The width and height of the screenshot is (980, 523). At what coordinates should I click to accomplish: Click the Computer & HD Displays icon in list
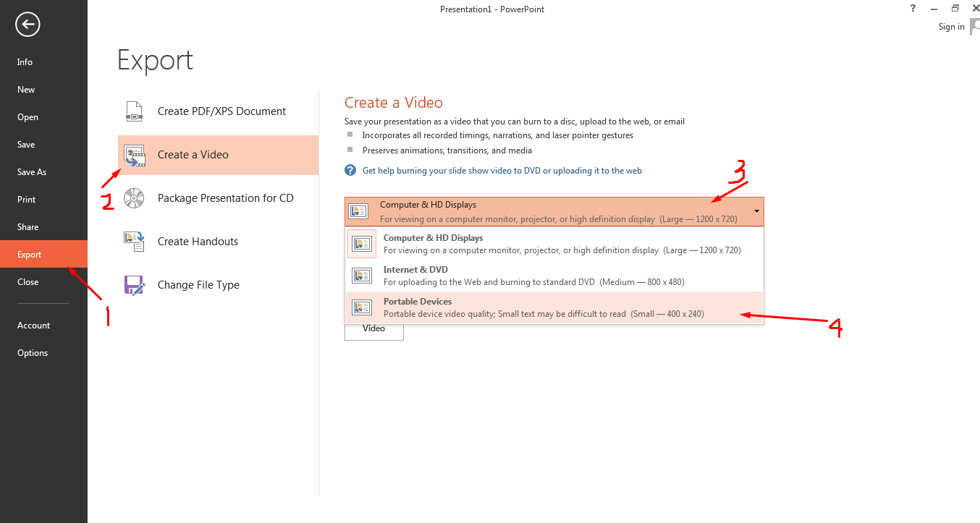(x=362, y=244)
